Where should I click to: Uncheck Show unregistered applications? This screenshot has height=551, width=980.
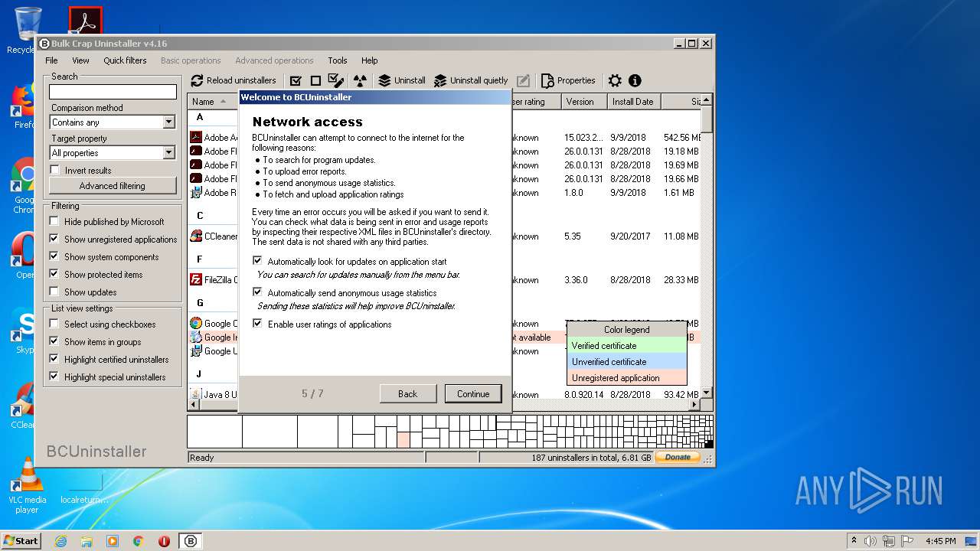click(54, 239)
